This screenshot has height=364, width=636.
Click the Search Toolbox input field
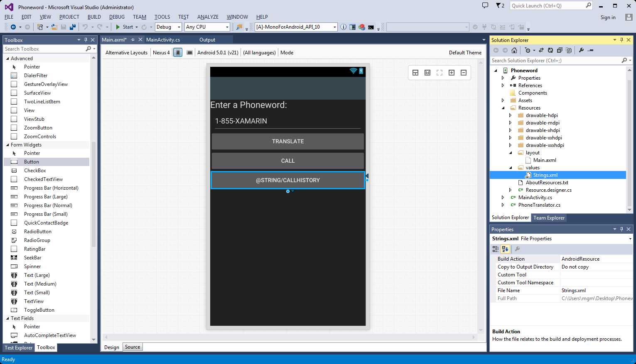[44, 49]
